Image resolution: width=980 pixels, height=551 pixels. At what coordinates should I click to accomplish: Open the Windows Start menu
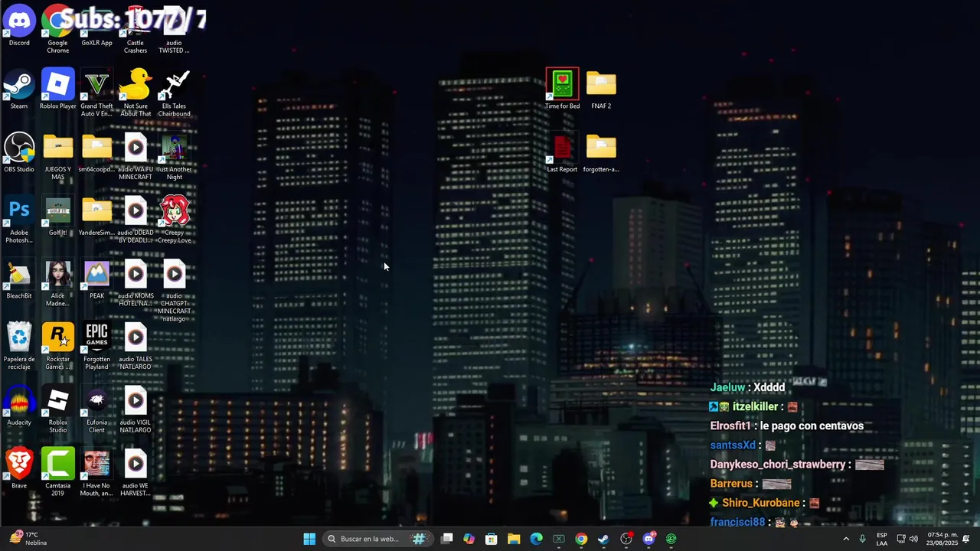click(x=309, y=539)
